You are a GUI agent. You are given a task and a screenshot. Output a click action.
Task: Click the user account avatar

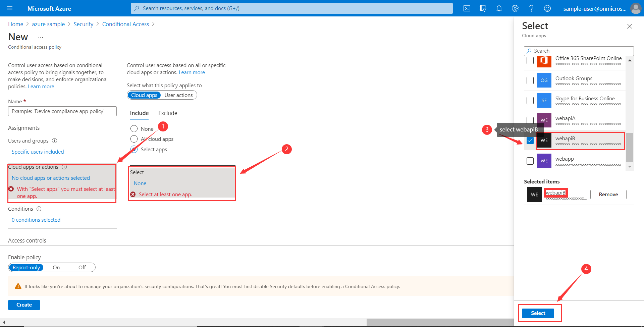636,8
